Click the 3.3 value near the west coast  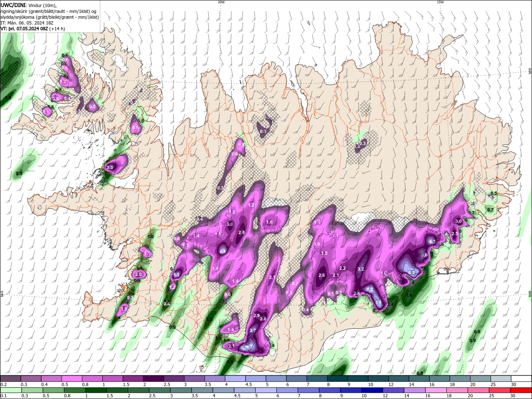110,167
